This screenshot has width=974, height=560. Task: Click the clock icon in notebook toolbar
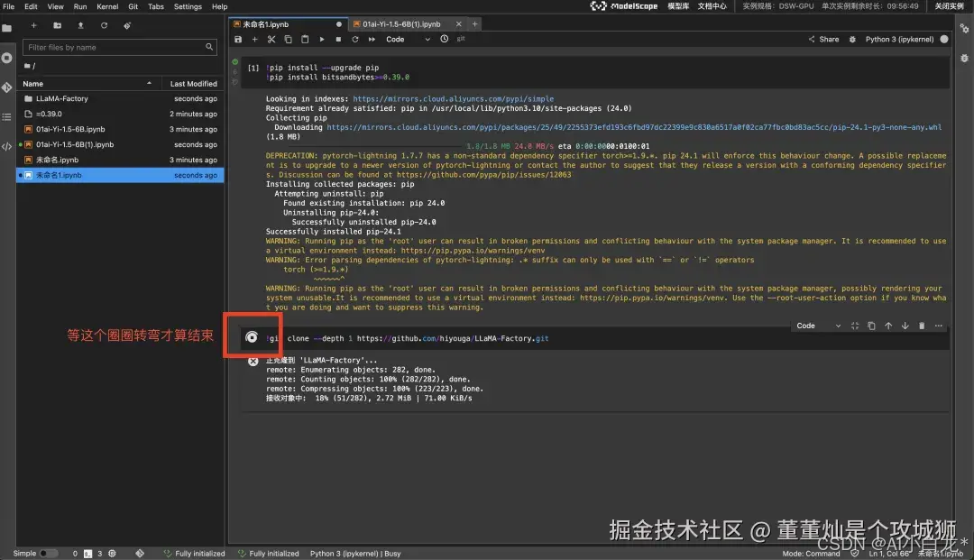(444, 39)
